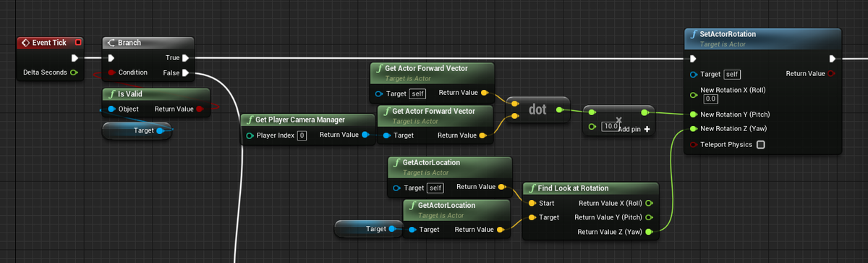The width and height of the screenshot is (868, 263).
Task: Click Get Player Camera Manager Return Value pin
Action: (365, 135)
